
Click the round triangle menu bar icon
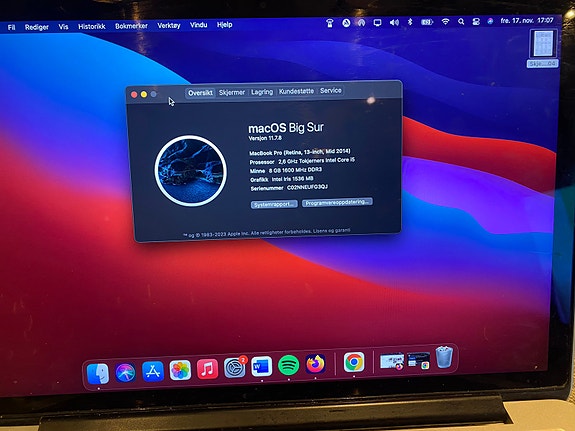coord(346,23)
